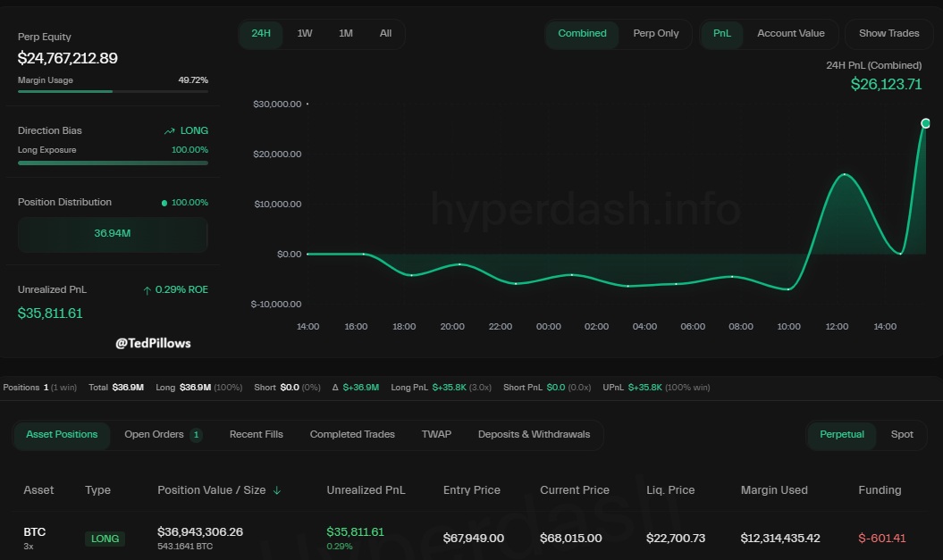The height and width of the screenshot is (560, 943).
Task: Open the Asset Positions tab
Action: (62, 434)
